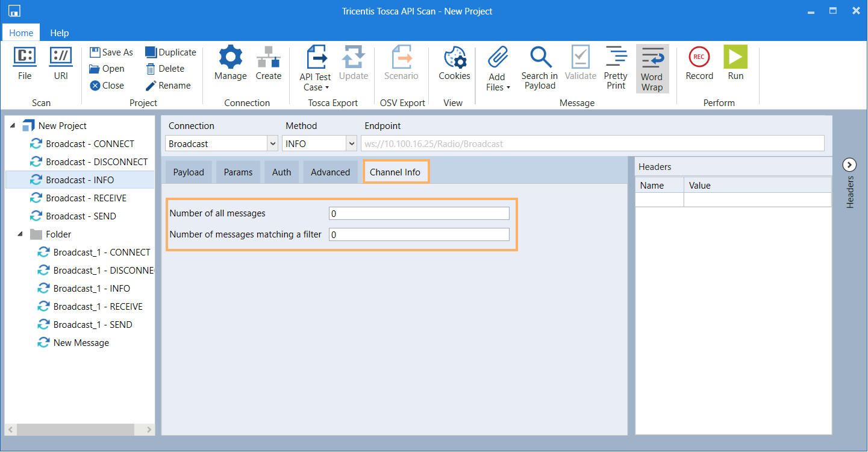Collapse the Folder tree node
The height and width of the screenshot is (452, 868).
pyautogui.click(x=20, y=234)
